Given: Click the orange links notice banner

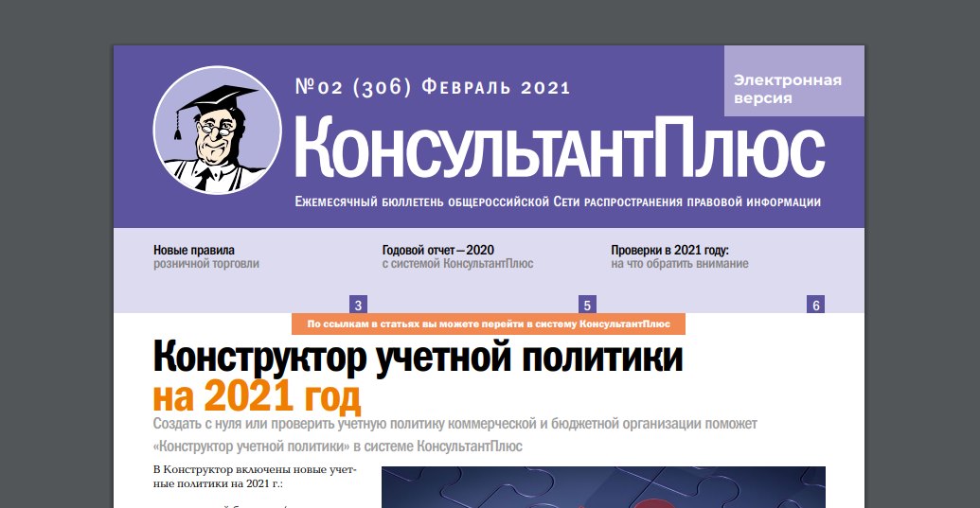Looking at the screenshot, I should [x=489, y=324].
